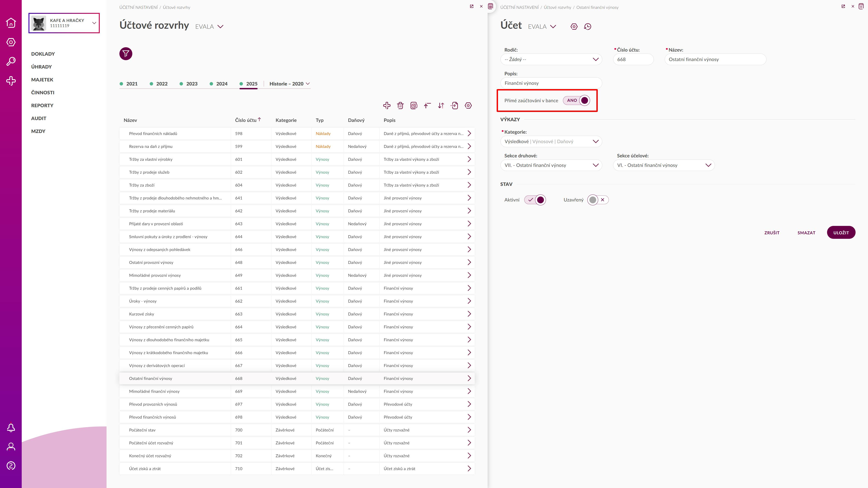
Task: Open user profile icon in left sidebar
Action: [11, 447]
